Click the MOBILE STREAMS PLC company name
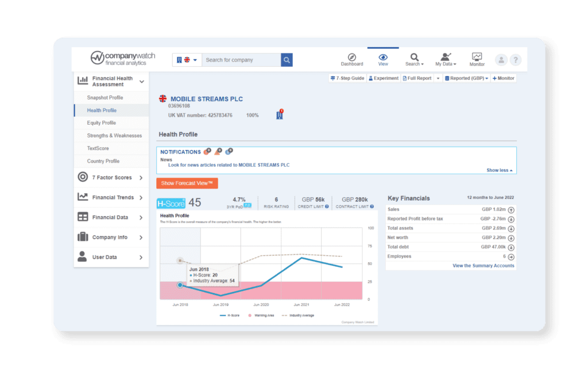This screenshot has width=588, height=376. click(x=207, y=99)
